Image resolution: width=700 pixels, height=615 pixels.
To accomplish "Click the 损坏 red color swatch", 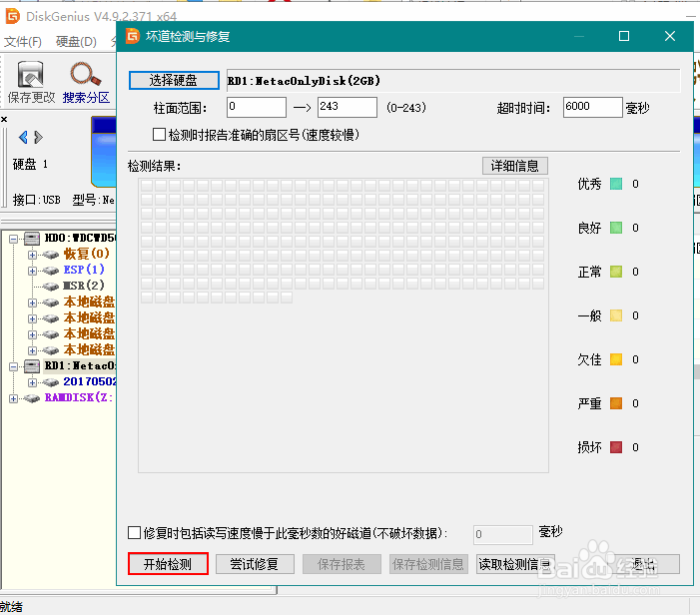I will click(x=616, y=447).
